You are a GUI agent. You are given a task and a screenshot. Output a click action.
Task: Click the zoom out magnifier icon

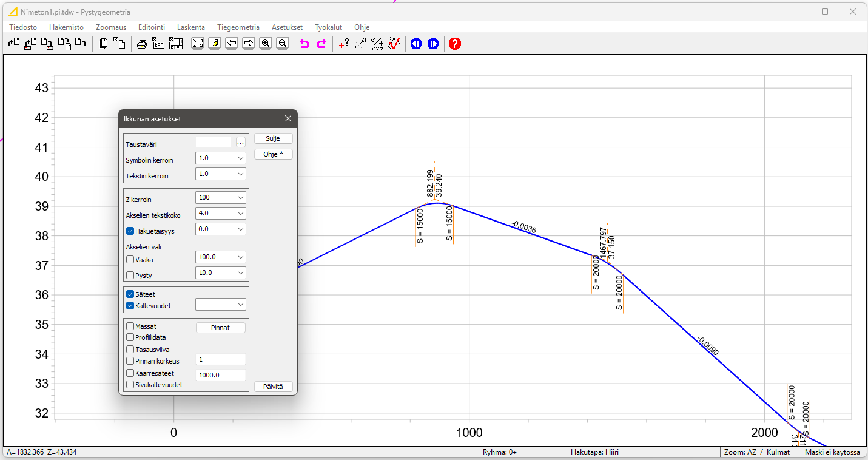283,44
